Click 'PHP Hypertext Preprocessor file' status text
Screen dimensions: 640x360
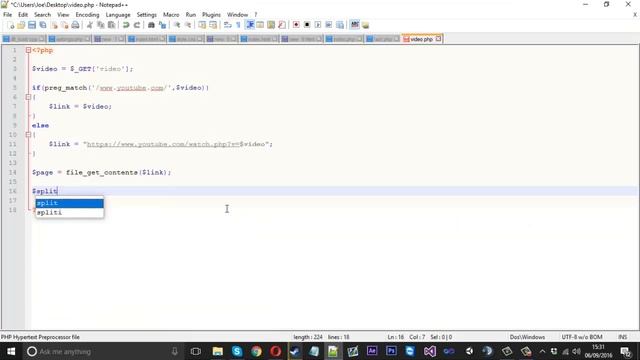[40, 337]
